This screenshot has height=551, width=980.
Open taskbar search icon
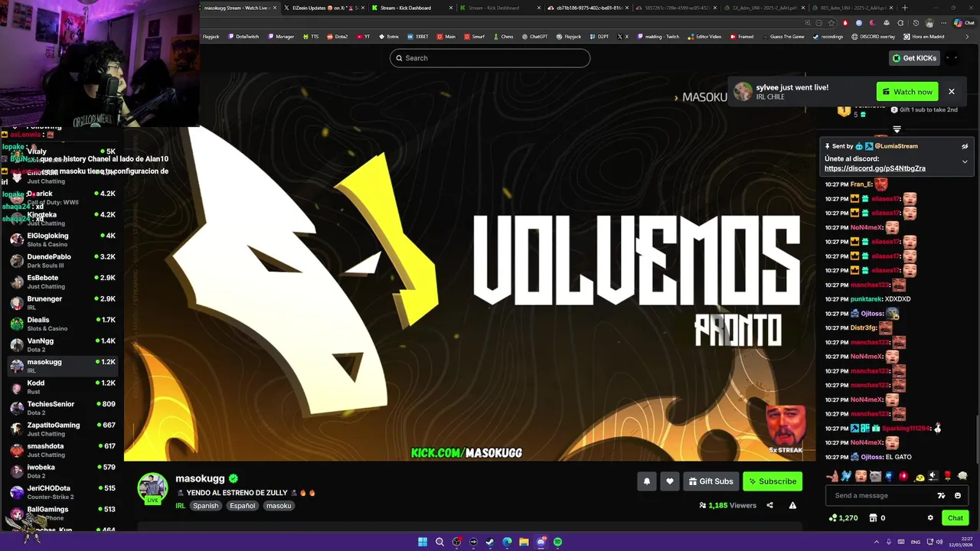click(439, 542)
